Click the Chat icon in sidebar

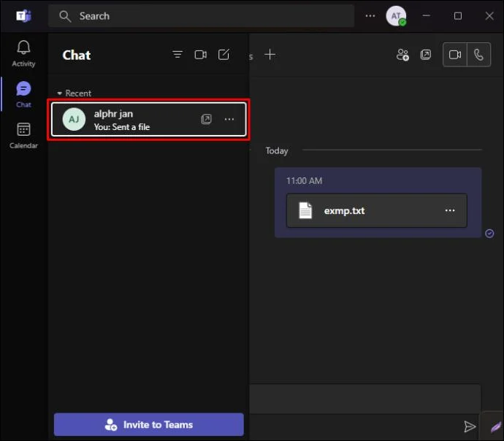[x=23, y=94]
